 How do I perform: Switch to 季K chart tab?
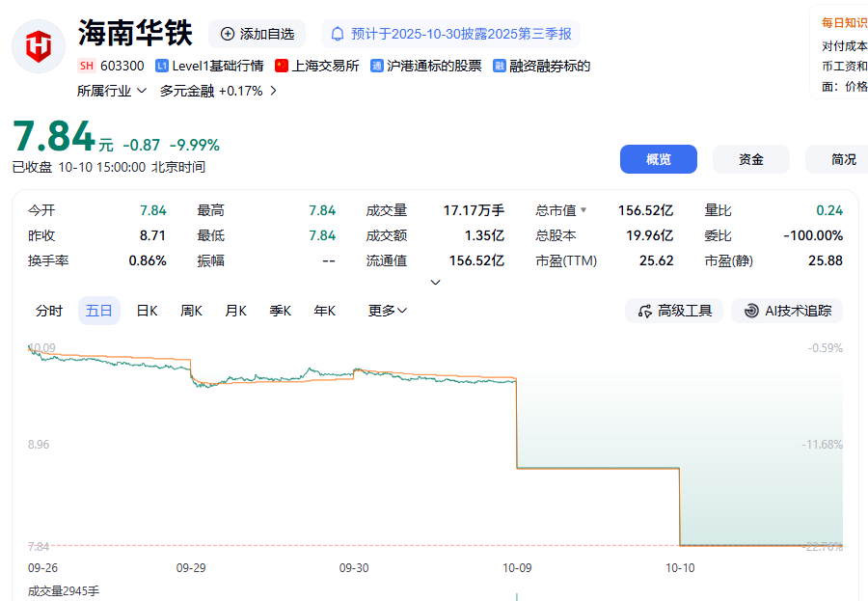point(280,311)
